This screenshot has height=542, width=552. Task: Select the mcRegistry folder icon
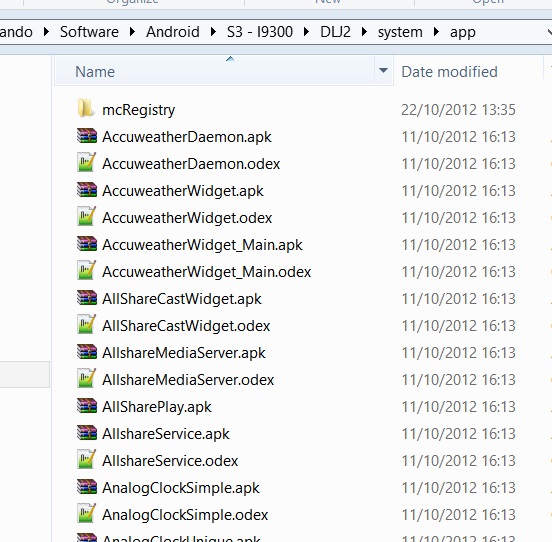[86, 108]
